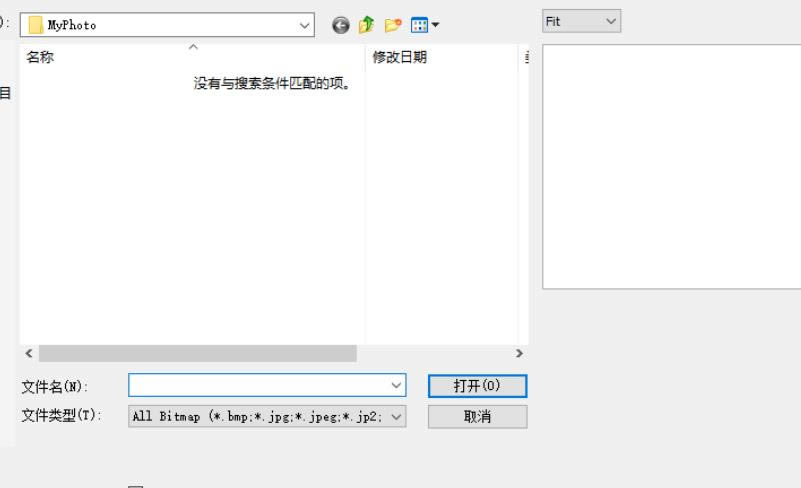Screen dimensions: 801x488
Task: Click the 取消 cancel button
Action: coord(477,416)
